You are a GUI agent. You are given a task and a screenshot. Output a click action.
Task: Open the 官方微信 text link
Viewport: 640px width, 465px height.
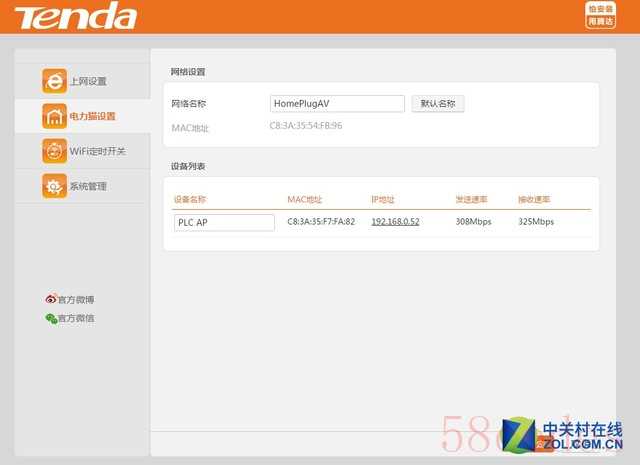tap(76, 318)
